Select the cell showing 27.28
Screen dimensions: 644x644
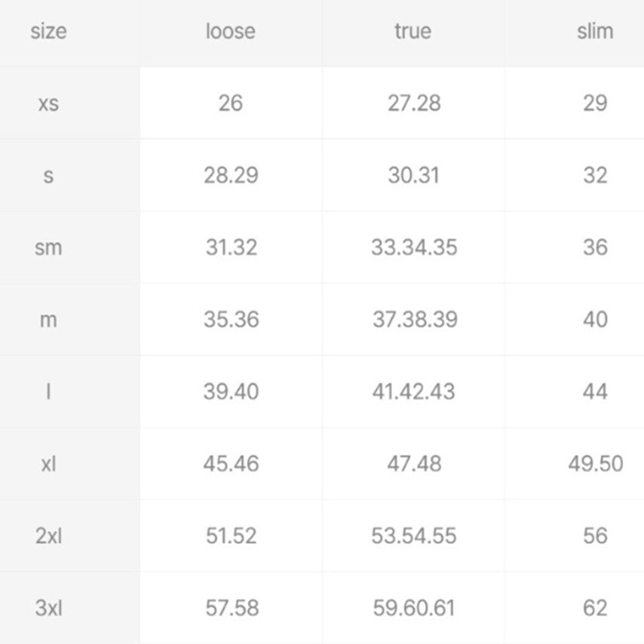tap(414, 103)
